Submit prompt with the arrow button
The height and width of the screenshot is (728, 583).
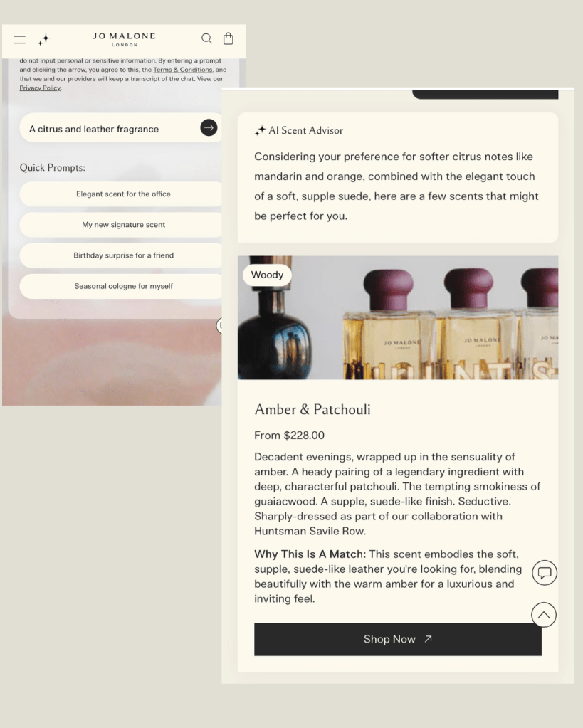point(209,127)
